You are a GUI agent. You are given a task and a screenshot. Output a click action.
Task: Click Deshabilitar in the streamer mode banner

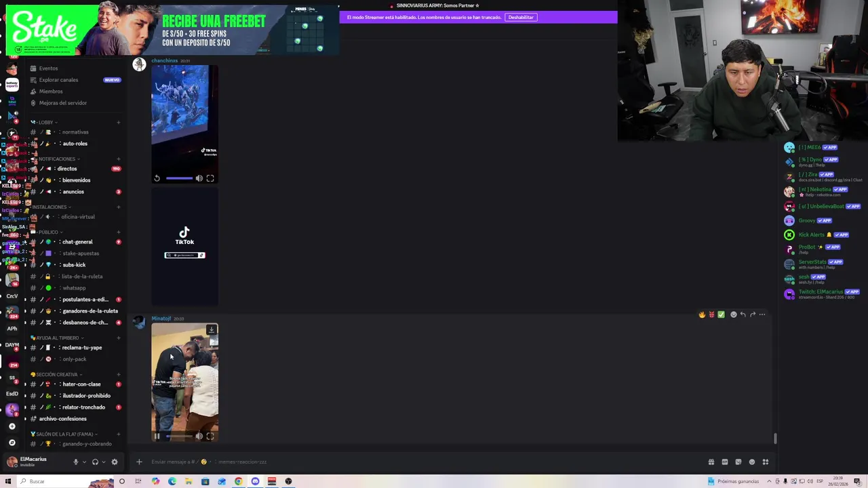pos(521,17)
